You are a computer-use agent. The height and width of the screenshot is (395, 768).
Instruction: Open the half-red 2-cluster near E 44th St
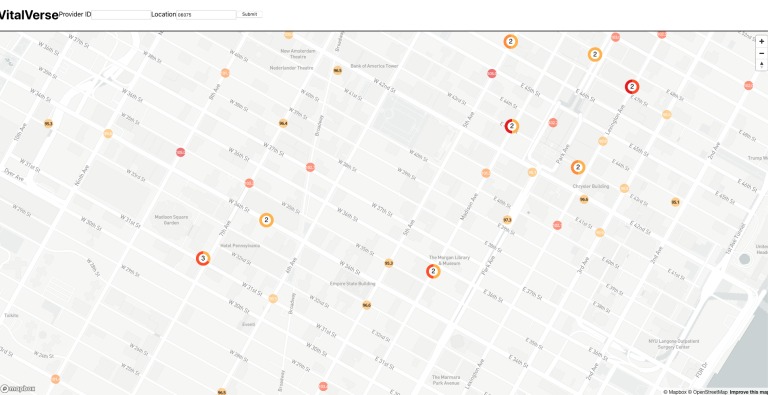511,126
